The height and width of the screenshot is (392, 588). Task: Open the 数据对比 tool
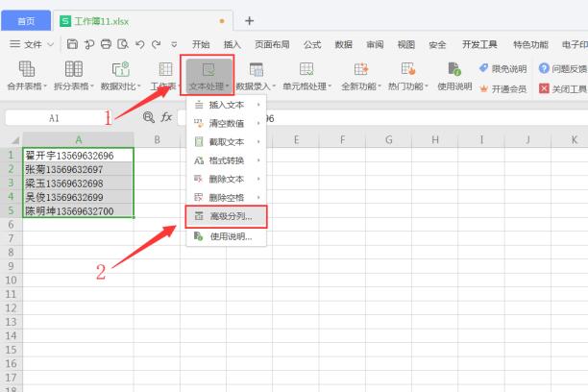tap(120, 76)
